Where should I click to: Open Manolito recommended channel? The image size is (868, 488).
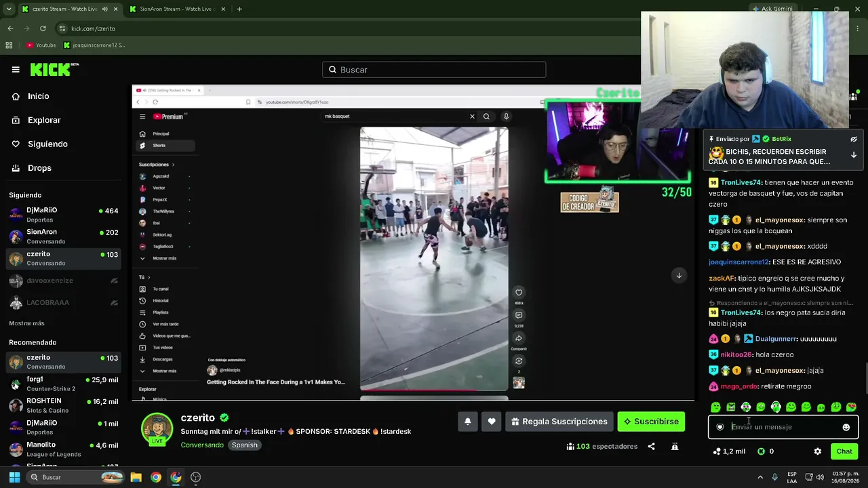[x=64, y=449]
